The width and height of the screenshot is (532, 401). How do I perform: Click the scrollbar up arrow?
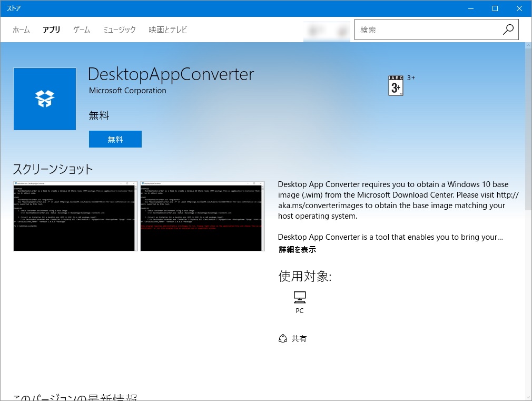tap(528, 45)
